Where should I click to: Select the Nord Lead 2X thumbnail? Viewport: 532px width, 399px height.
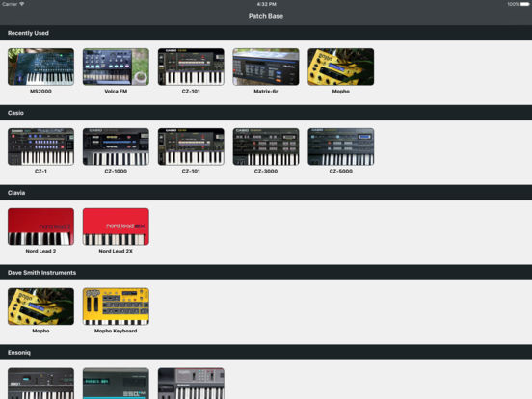click(116, 226)
